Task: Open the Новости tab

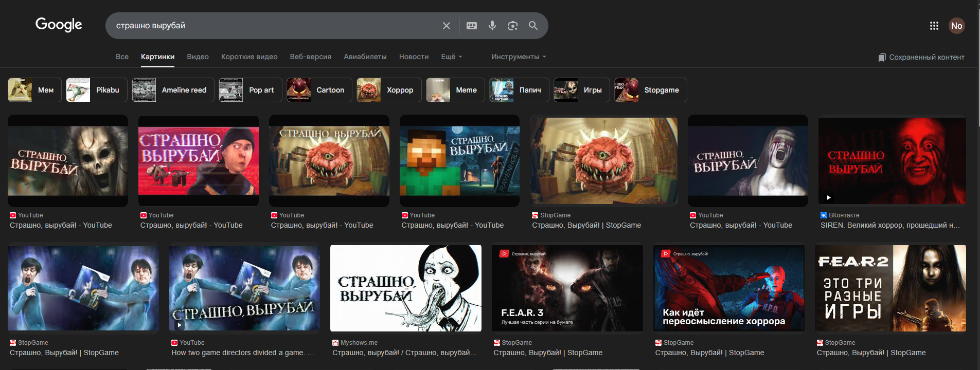Action: tap(414, 57)
